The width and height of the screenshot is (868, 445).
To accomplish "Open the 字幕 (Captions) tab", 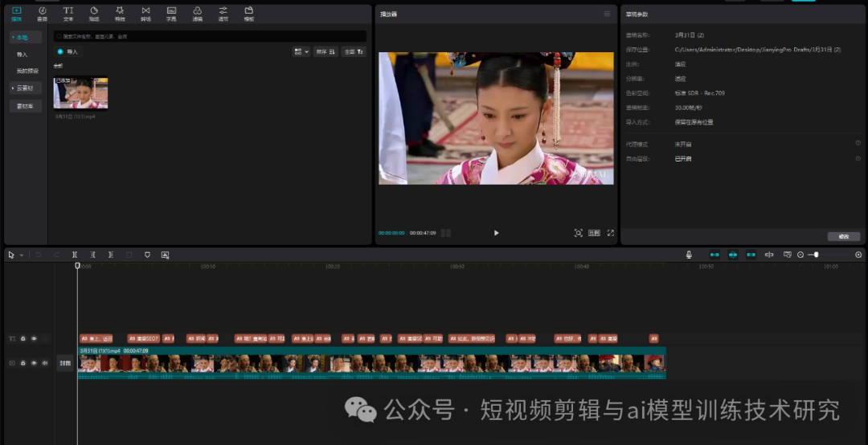I will click(172, 14).
